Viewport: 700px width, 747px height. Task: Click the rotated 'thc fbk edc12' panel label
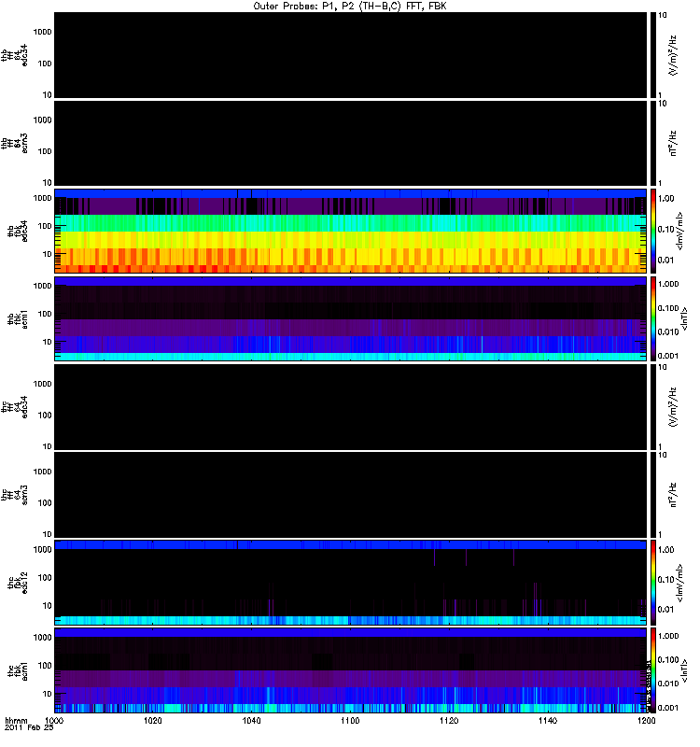click(18, 583)
